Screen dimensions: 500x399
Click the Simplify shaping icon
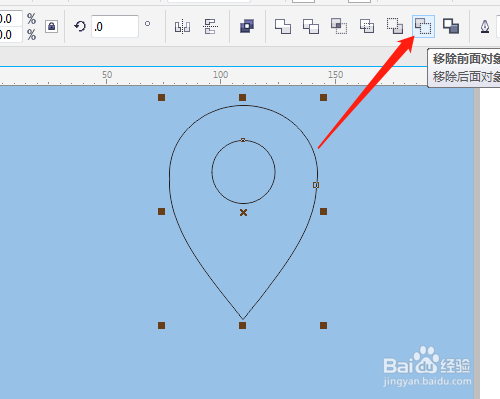point(367,26)
